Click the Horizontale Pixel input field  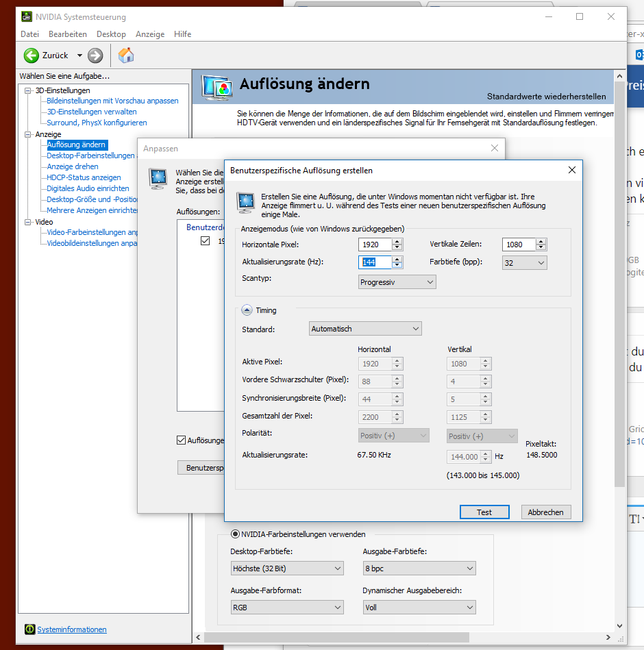[x=375, y=245]
